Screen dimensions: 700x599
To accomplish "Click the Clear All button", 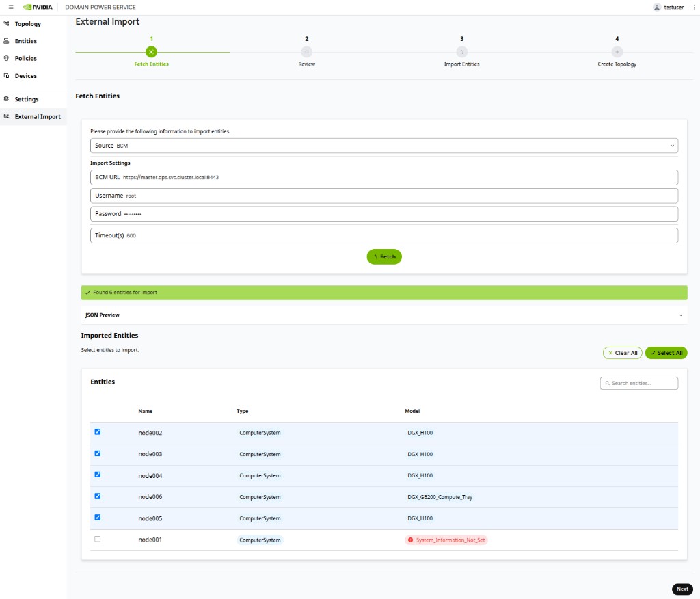I will [622, 353].
